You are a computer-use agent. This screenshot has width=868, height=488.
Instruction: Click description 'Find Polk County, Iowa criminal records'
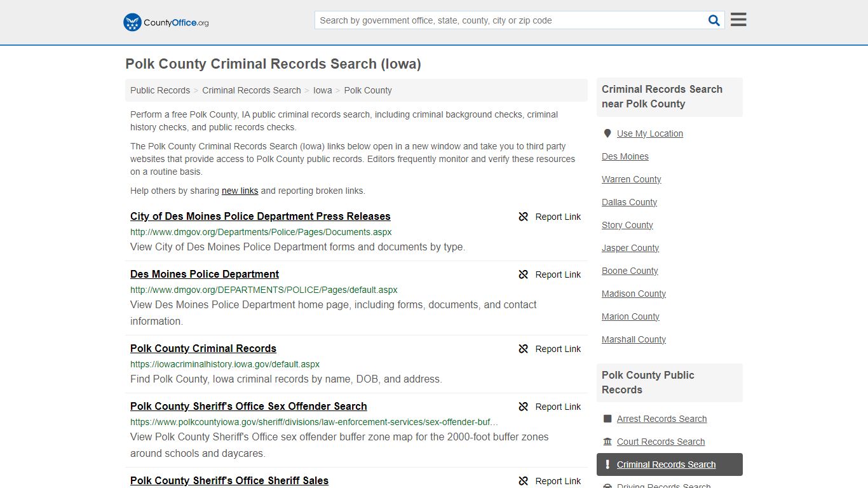286,379
